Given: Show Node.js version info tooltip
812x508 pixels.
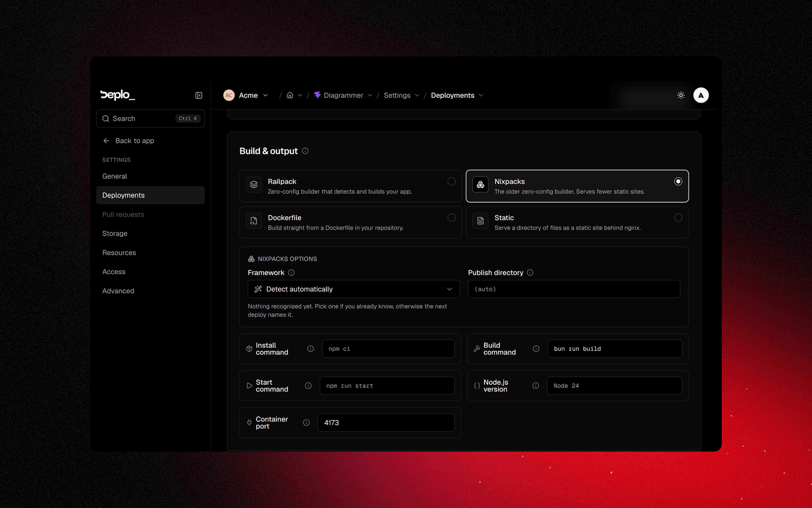Looking at the screenshot, I should tap(536, 386).
